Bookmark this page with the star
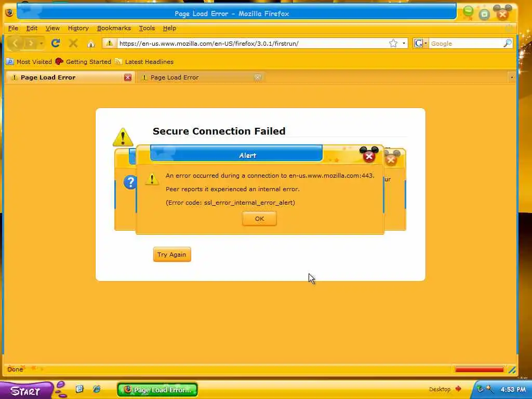Viewport: 532px width, 399px height. pos(393,44)
